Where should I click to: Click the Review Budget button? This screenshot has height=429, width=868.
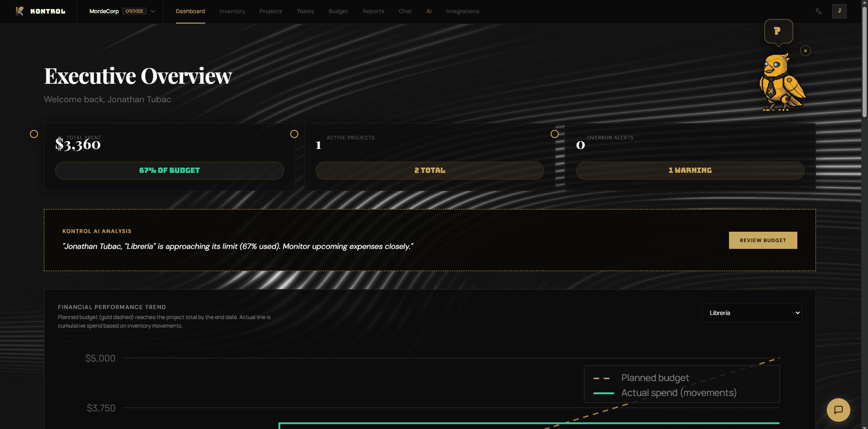[x=763, y=240]
